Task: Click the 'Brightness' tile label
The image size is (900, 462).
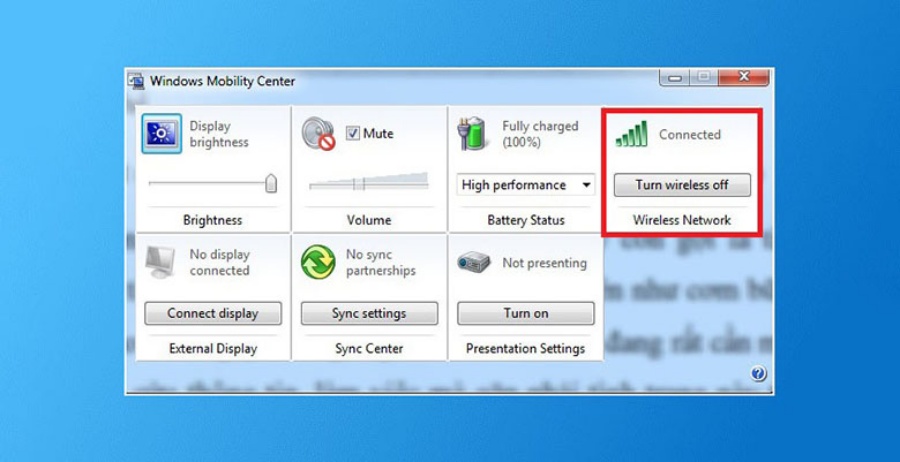Action: (x=213, y=220)
